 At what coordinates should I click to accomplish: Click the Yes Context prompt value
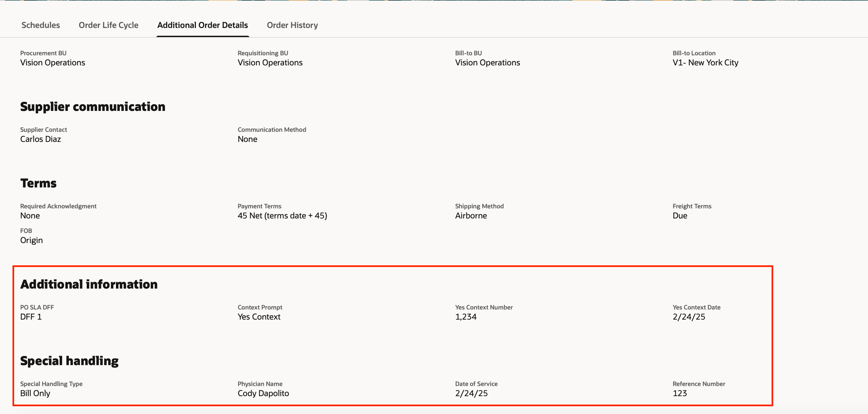259,317
